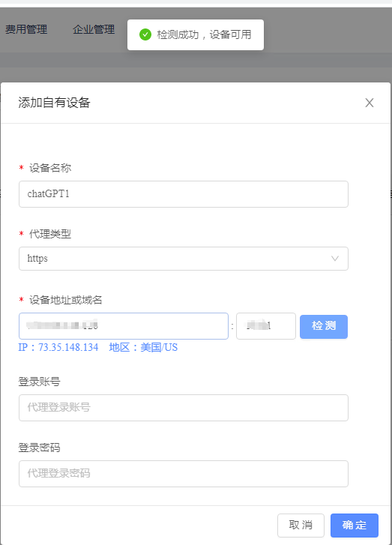The width and height of the screenshot is (392, 545).
Task: Click the green success checkmark icon
Action: tap(145, 34)
